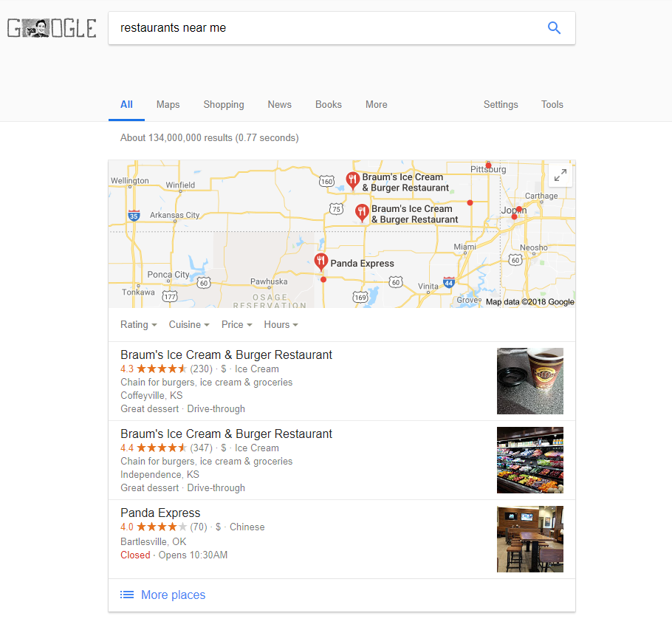The width and height of the screenshot is (672, 630).
Task: Open the More places link
Action: 173,595
